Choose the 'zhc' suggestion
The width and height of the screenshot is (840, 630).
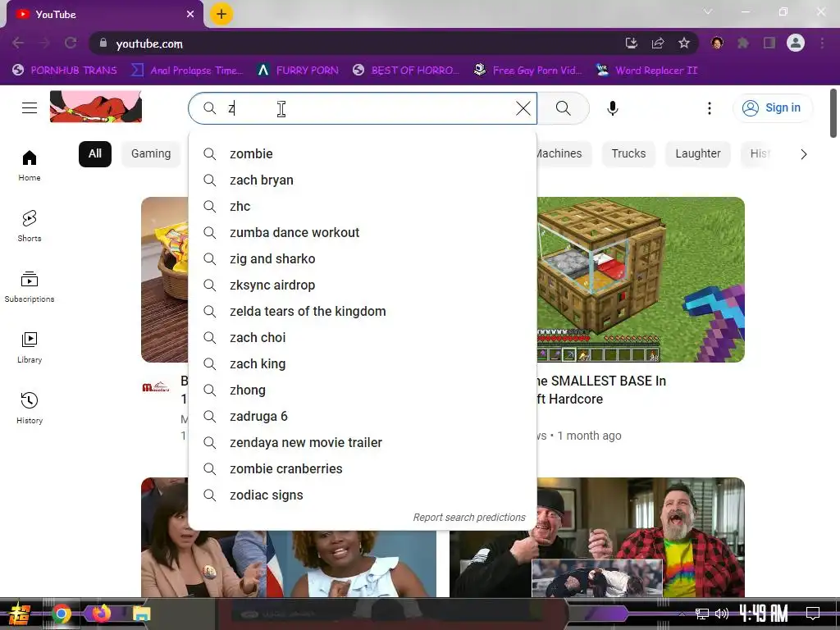(363, 206)
